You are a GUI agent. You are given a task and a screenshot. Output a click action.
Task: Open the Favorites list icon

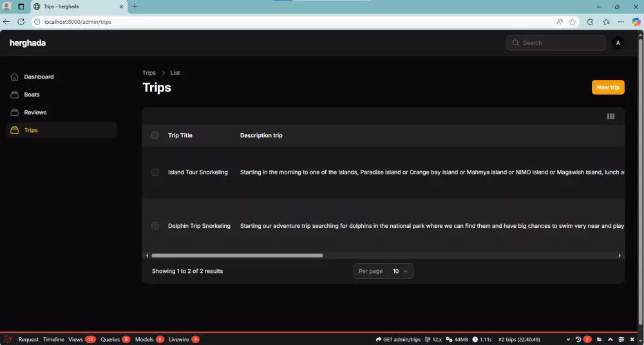click(x=606, y=22)
